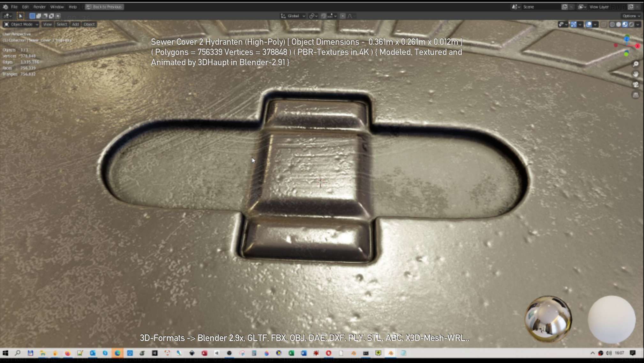Click blue Z axis on navigation gizmo
644x363 pixels.
[x=627, y=39]
